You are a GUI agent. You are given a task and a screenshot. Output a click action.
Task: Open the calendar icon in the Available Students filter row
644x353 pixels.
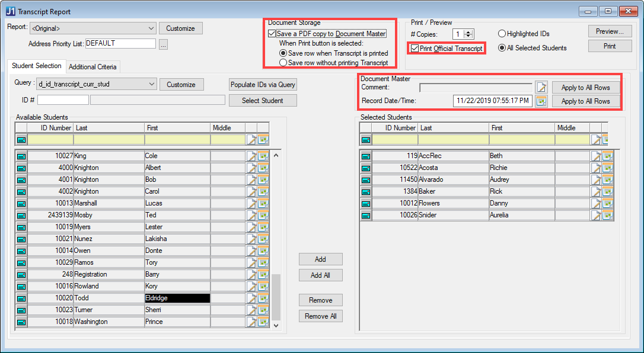263,140
